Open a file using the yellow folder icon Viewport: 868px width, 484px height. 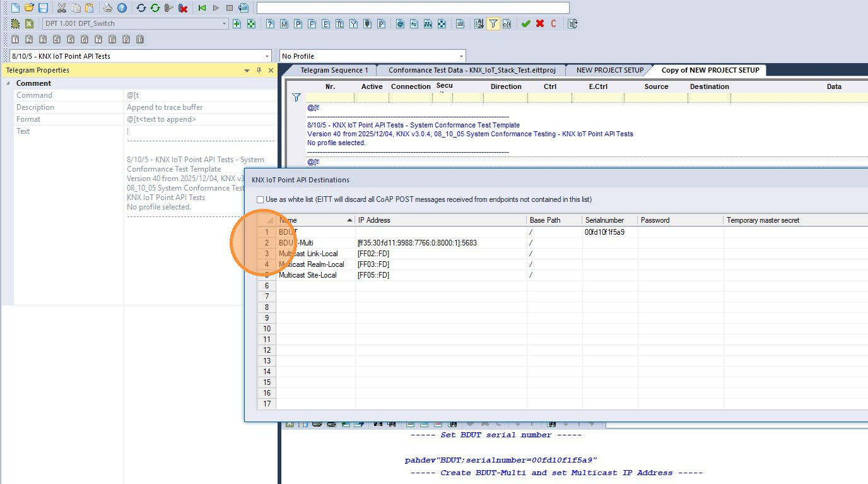click(x=29, y=8)
